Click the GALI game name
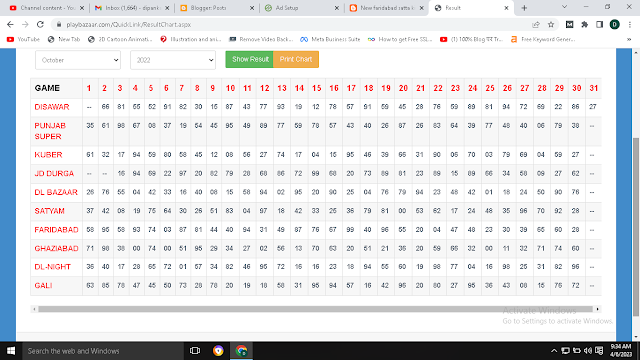This screenshot has width=640, height=360. (43, 286)
